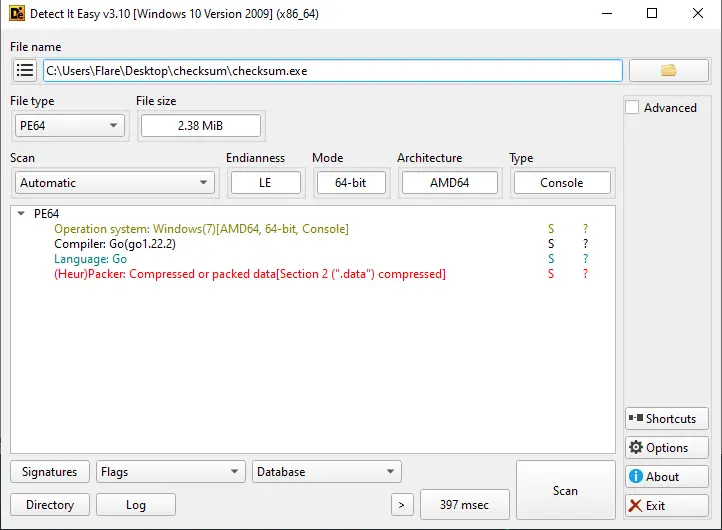This screenshot has width=722, height=530.
Task: Open the Scan mode Automatic dropdown
Action: (115, 183)
